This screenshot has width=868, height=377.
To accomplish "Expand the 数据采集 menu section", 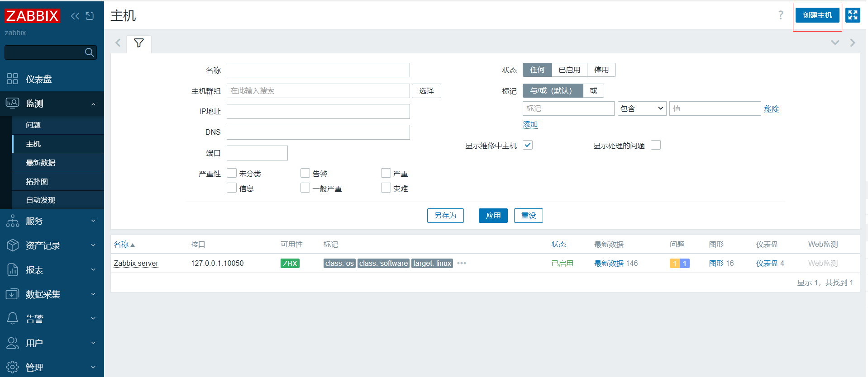I will tap(93, 294).
